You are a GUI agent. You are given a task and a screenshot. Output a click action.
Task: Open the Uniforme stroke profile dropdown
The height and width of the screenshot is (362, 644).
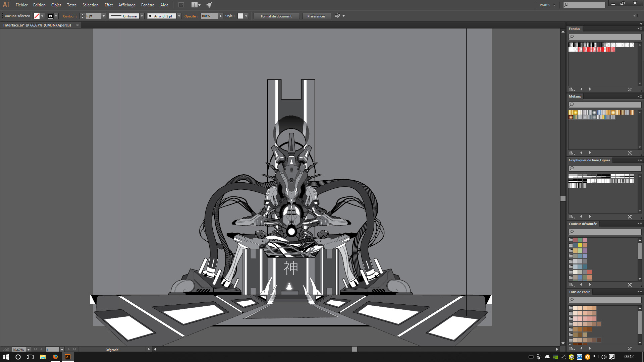point(142,16)
